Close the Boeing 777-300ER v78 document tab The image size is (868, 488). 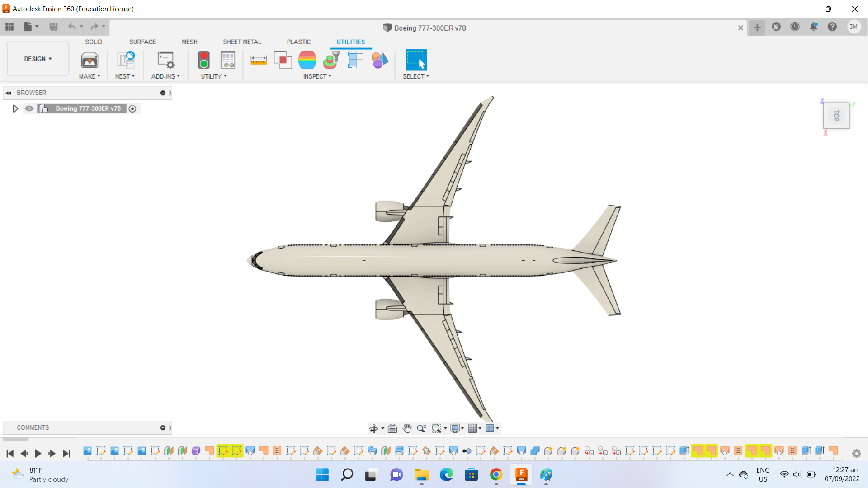pos(741,28)
